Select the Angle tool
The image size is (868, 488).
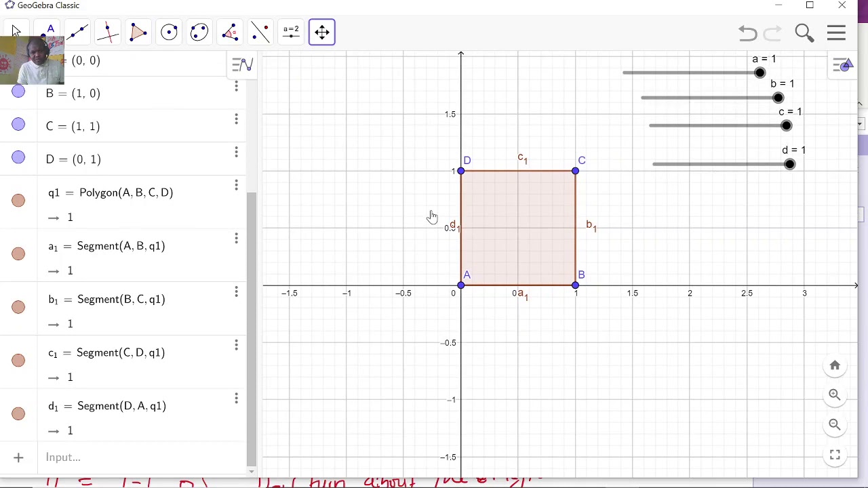(230, 32)
